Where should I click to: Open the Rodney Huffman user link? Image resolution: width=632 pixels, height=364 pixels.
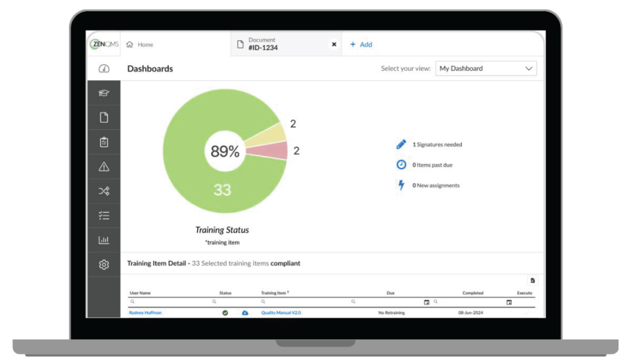[x=145, y=313]
